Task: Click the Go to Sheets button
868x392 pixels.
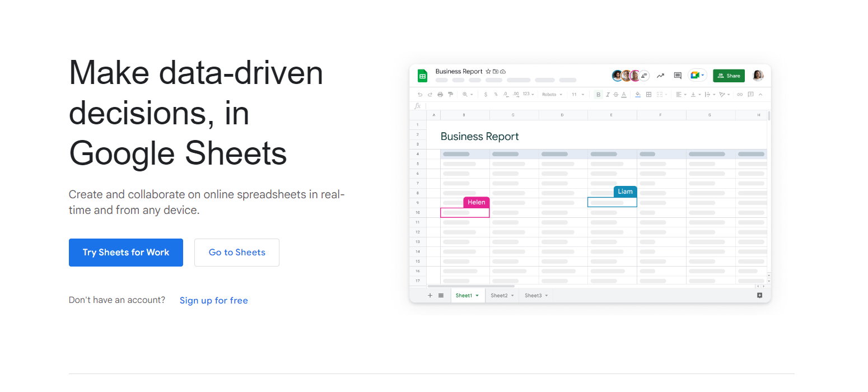Action: click(x=237, y=253)
